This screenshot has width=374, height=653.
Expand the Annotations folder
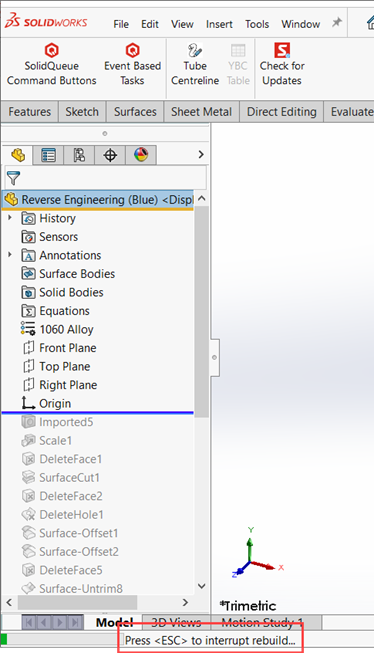tap(10, 254)
